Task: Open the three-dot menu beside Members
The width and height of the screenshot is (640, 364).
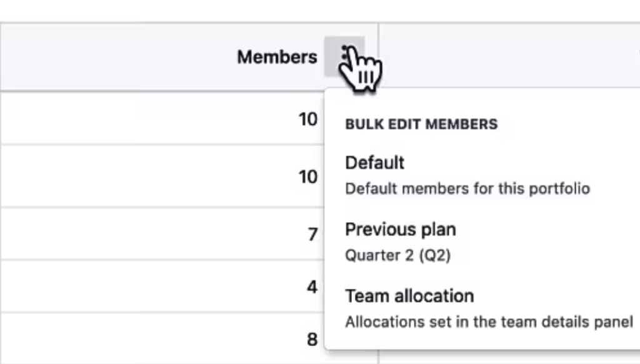Action: 344,56
